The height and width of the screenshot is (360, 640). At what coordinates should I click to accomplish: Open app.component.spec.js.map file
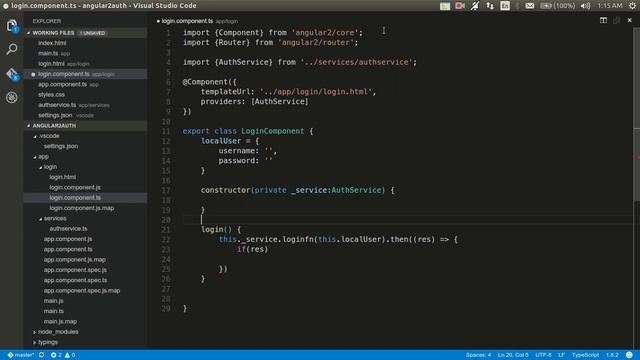point(82,291)
